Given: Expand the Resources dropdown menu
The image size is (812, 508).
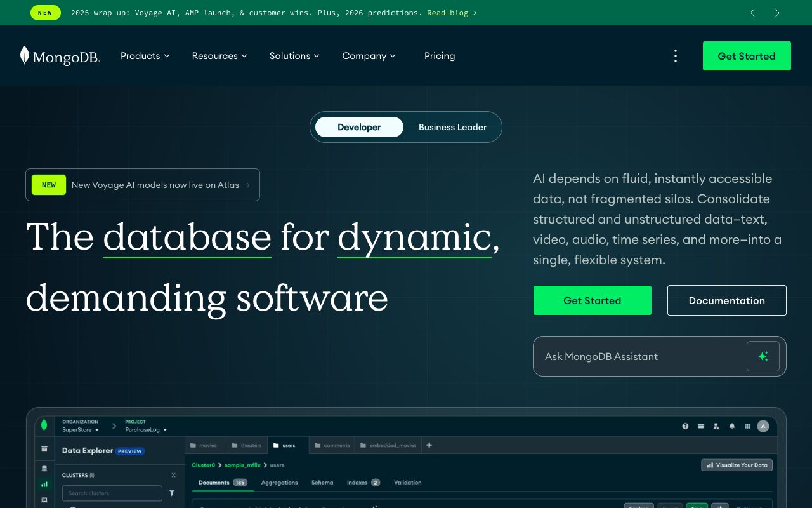Looking at the screenshot, I should tap(219, 56).
